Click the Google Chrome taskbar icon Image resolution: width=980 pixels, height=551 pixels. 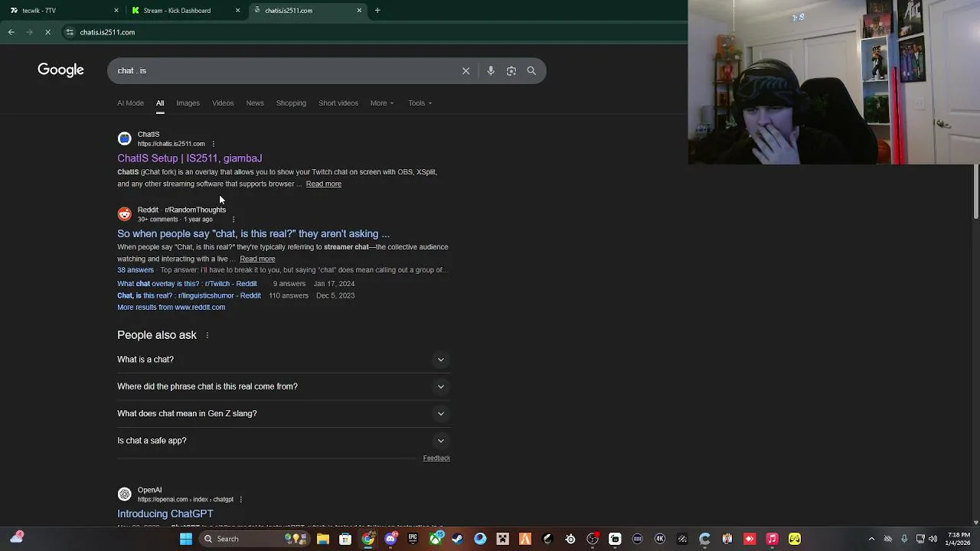coord(368,539)
